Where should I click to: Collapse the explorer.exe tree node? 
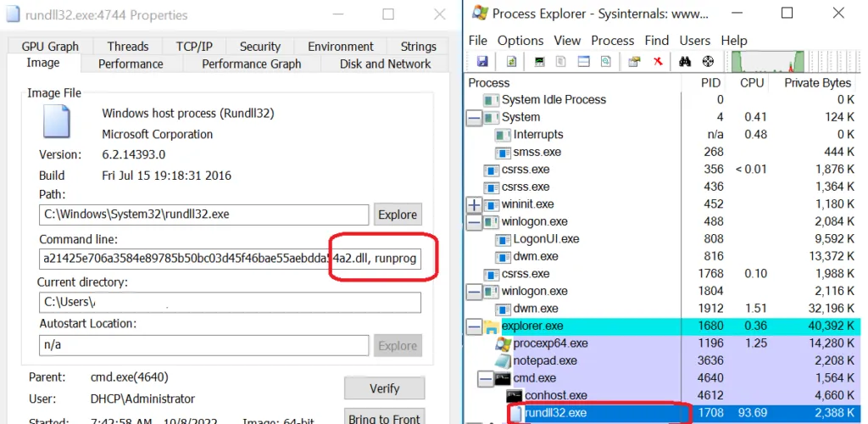pos(475,326)
